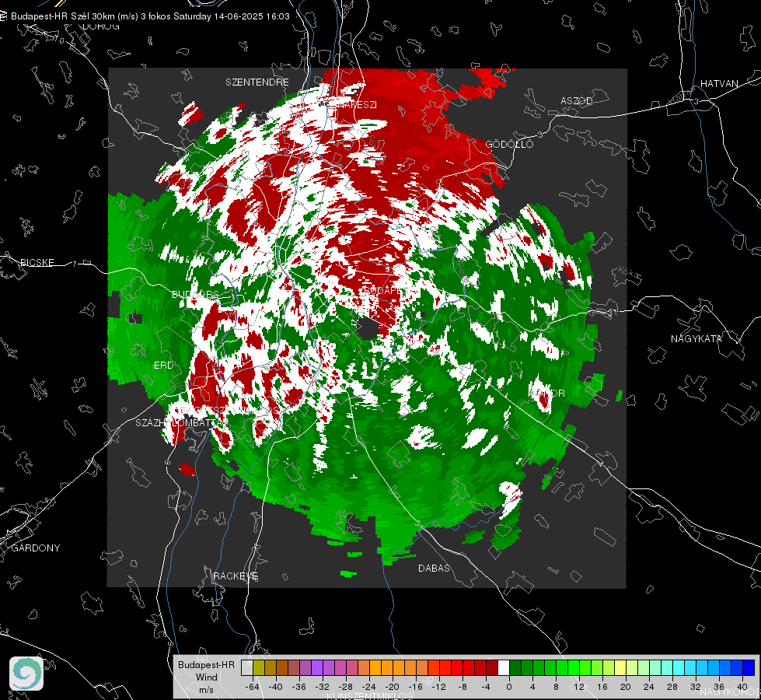Screen dimensions: 761x700
Task: Click the -40 legend value
Action: point(276,687)
